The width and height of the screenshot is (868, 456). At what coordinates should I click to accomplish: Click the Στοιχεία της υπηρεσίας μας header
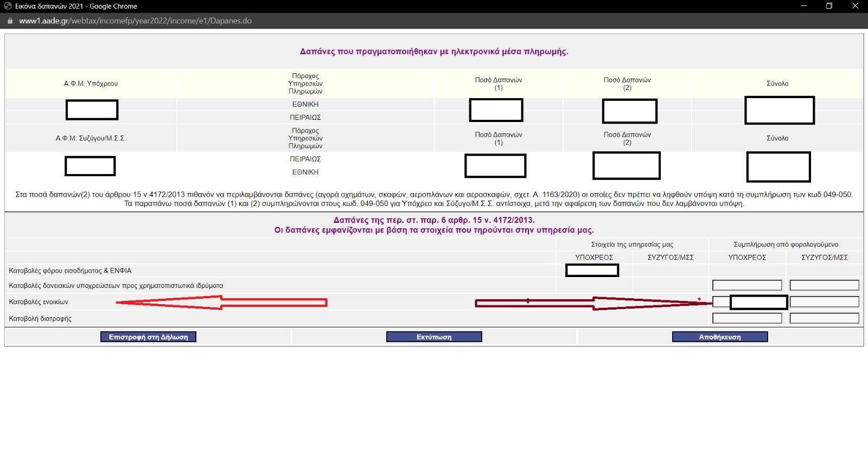coord(632,245)
